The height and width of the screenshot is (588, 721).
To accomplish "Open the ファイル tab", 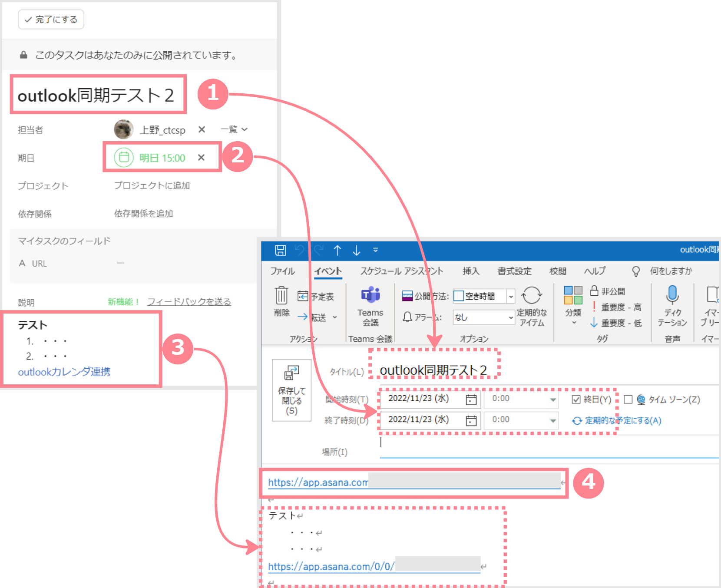I will pyautogui.click(x=283, y=271).
